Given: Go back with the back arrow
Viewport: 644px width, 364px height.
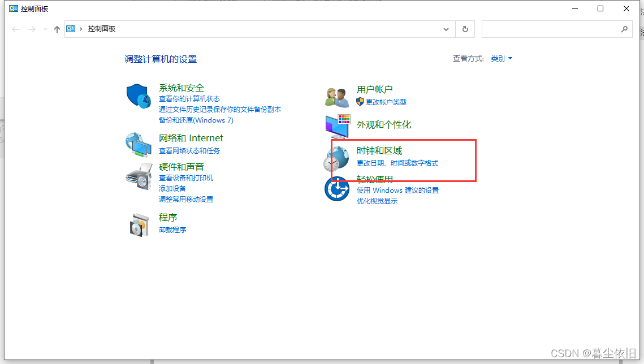Looking at the screenshot, I should pos(16,29).
